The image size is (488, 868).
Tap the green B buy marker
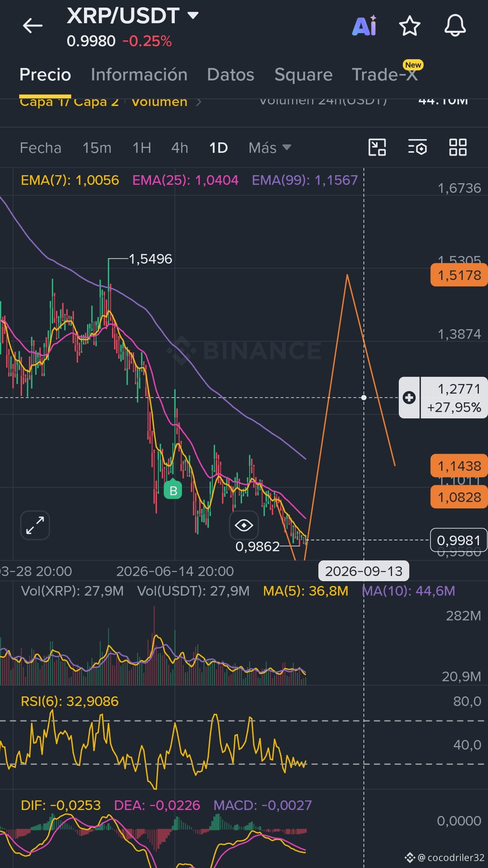click(173, 490)
